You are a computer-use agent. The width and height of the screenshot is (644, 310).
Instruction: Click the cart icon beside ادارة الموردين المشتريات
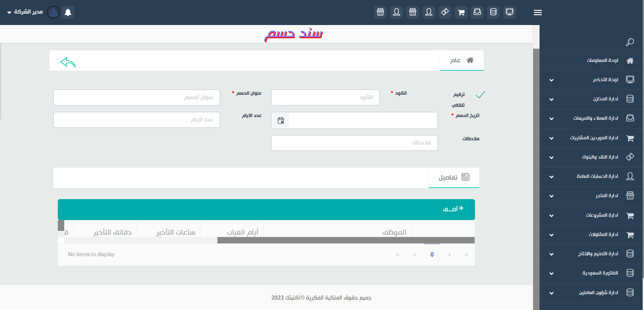[630, 138]
